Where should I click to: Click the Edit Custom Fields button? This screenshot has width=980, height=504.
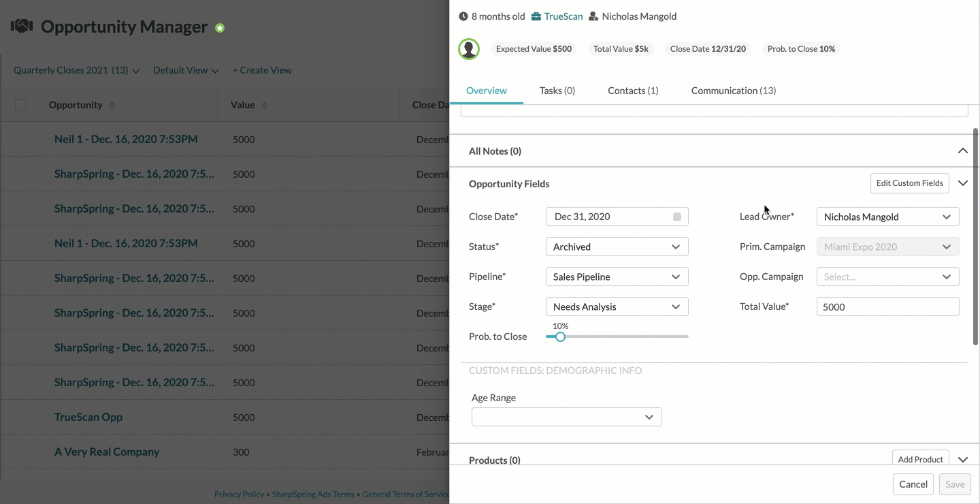[910, 183]
